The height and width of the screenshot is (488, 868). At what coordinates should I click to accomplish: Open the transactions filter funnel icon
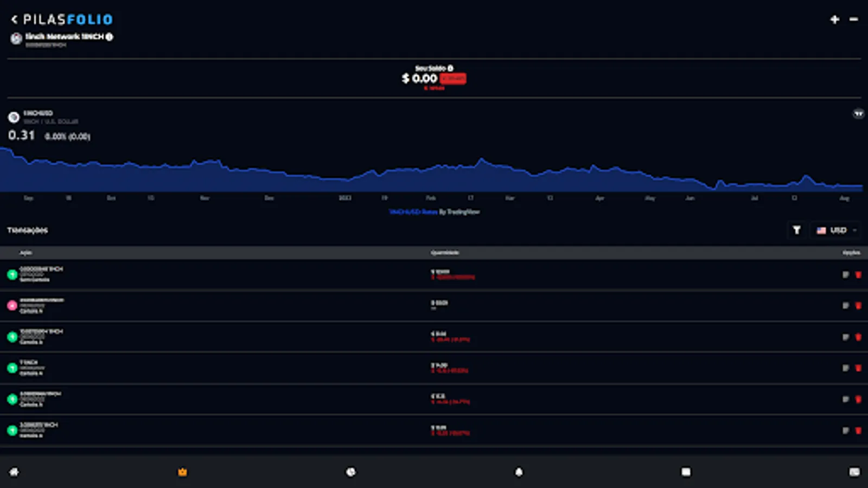point(796,230)
